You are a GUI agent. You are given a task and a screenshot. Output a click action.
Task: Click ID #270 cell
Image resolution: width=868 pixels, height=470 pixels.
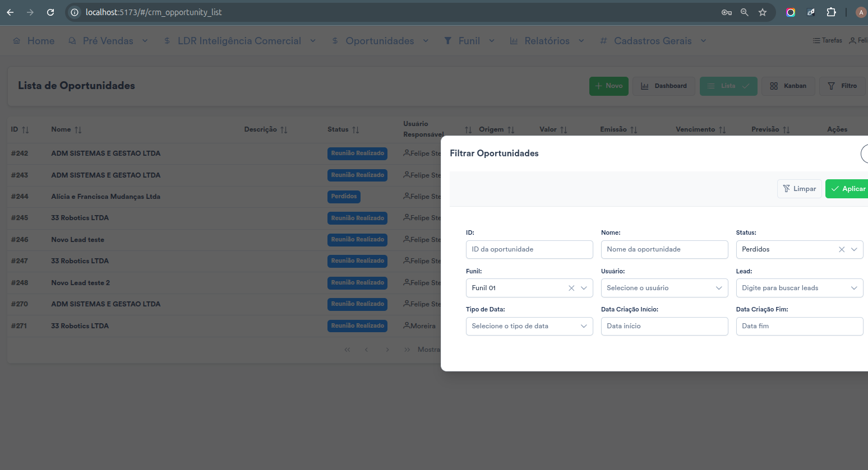pos(20,304)
